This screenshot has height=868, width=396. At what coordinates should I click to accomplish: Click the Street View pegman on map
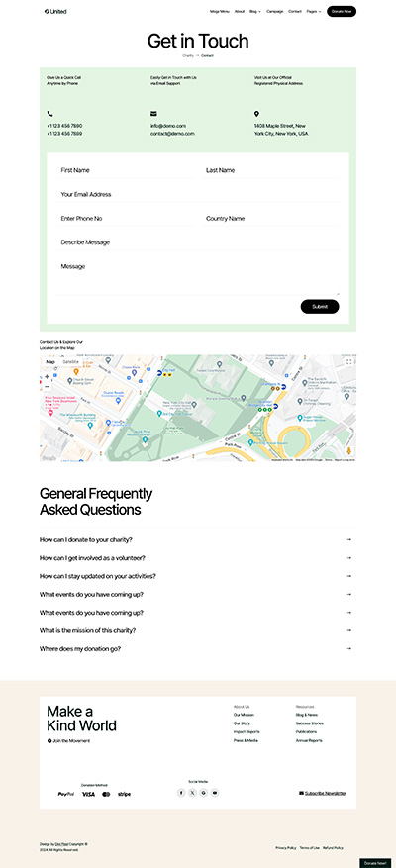(349, 451)
